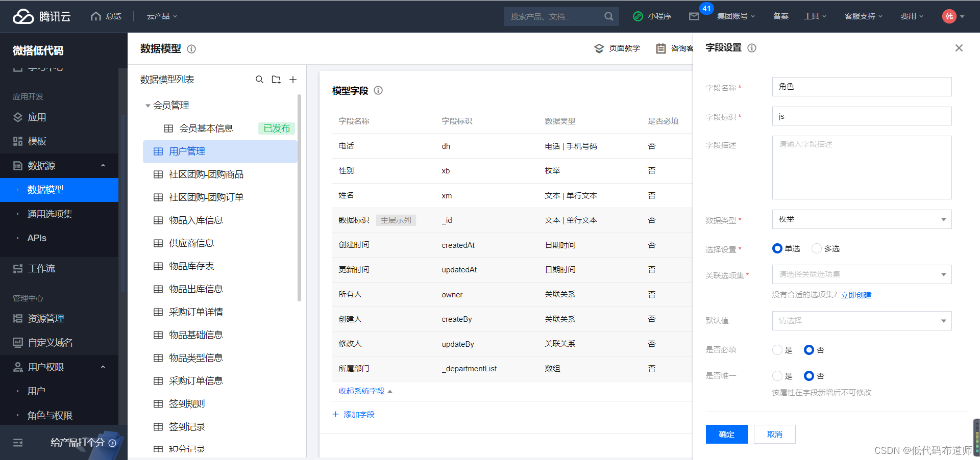
Task: Click the message envelope icon showing 41 notifications
Action: pyautogui.click(x=694, y=16)
